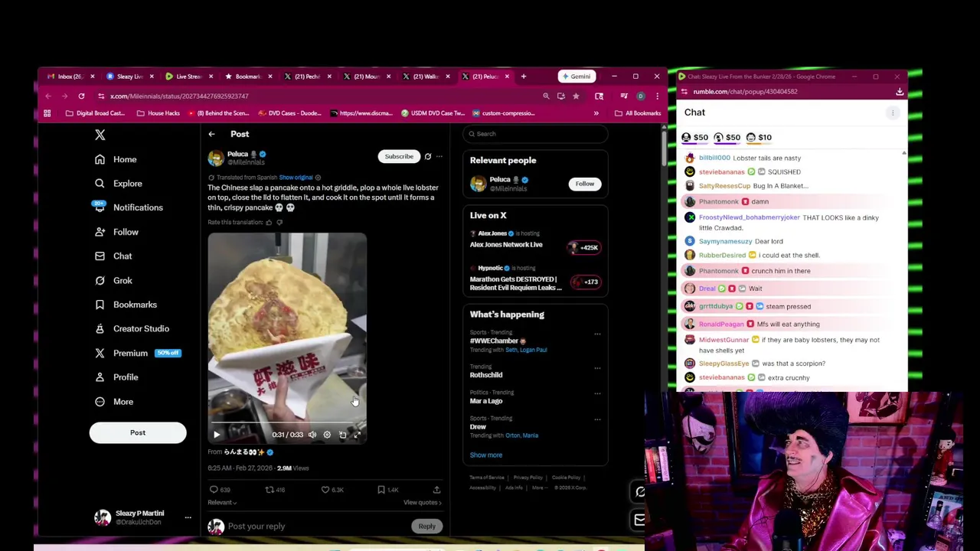This screenshot has height=551, width=980.
Task: Open Follow in X sidebar
Action: (x=116, y=232)
